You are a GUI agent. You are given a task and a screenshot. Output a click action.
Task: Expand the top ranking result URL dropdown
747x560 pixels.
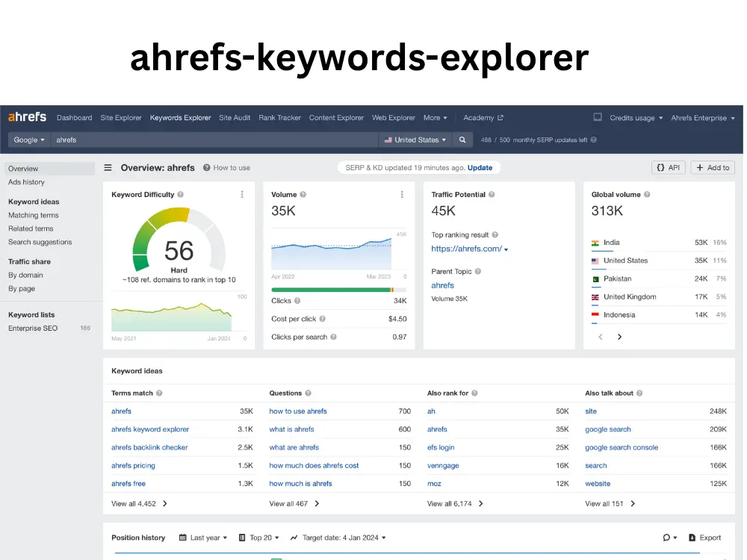click(x=506, y=249)
